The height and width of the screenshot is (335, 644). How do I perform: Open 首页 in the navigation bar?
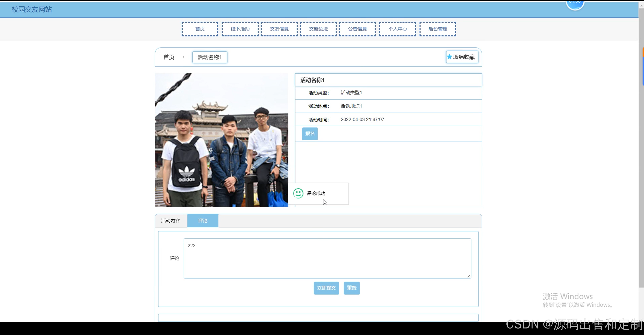tap(200, 29)
